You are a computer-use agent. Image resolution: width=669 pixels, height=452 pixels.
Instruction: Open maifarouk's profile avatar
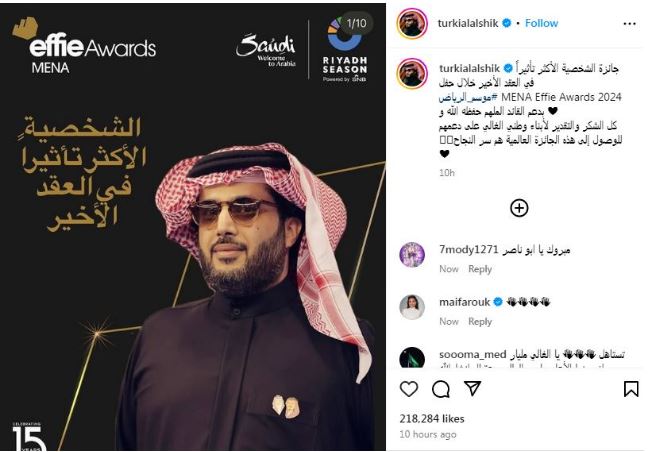[x=412, y=307]
